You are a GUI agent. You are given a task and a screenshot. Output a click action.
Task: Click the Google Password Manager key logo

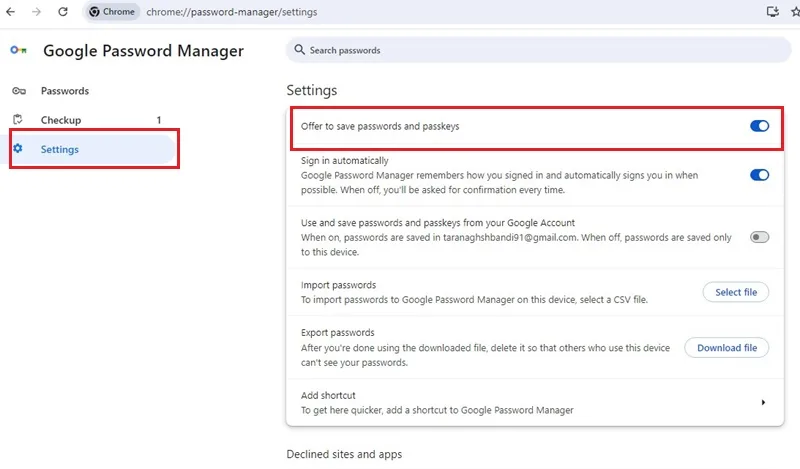tap(18, 50)
